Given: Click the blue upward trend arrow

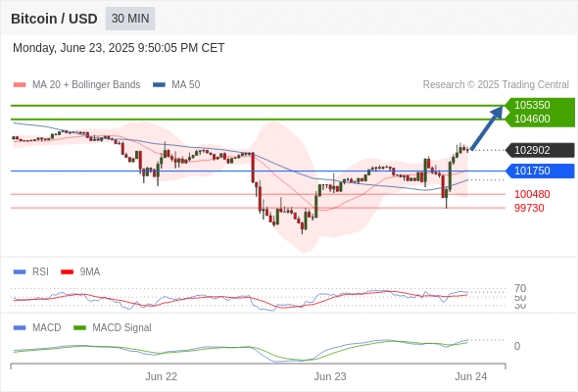Looking at the screenshot, I should click(x=487, y=128).
